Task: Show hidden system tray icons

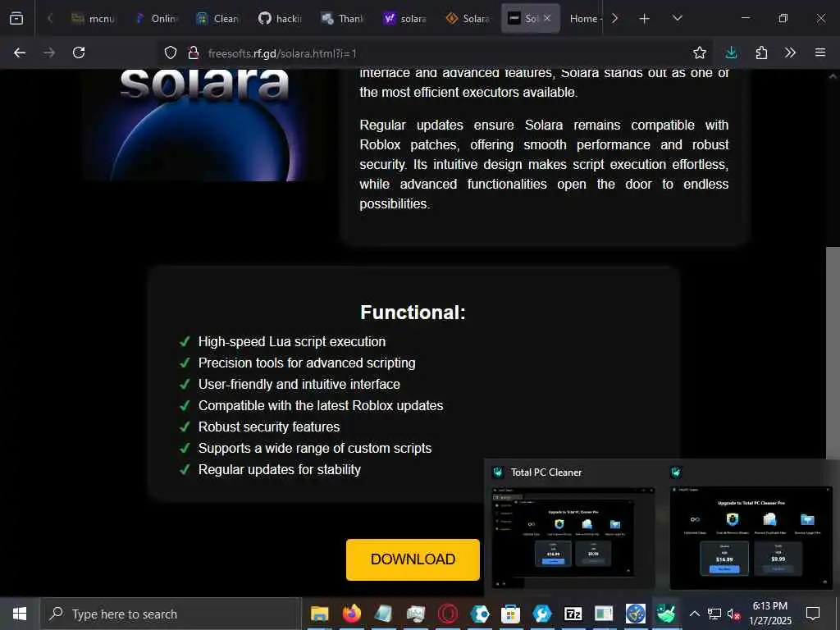Action: (x=694, y=614)
